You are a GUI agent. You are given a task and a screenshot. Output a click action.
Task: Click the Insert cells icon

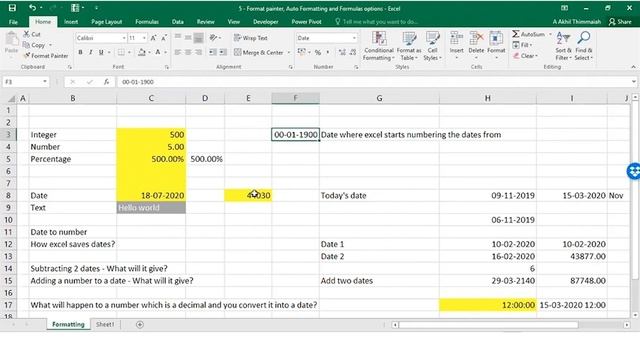coord(456,39)
